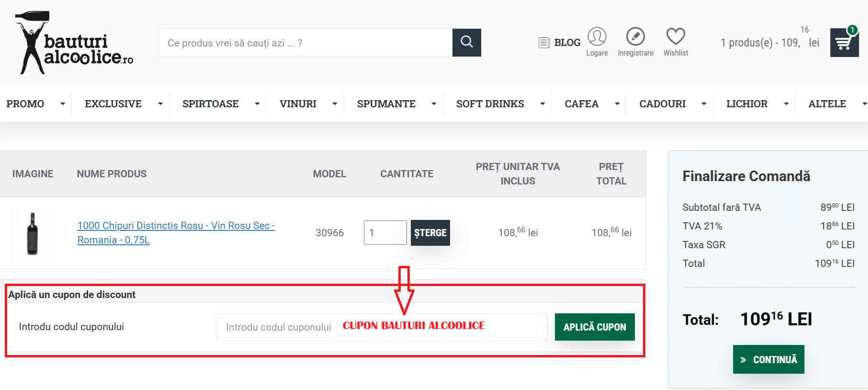Screen dimensions: 868x390
Task: Click the Inregistrare pencil icon
Action: tap(635, 37)
